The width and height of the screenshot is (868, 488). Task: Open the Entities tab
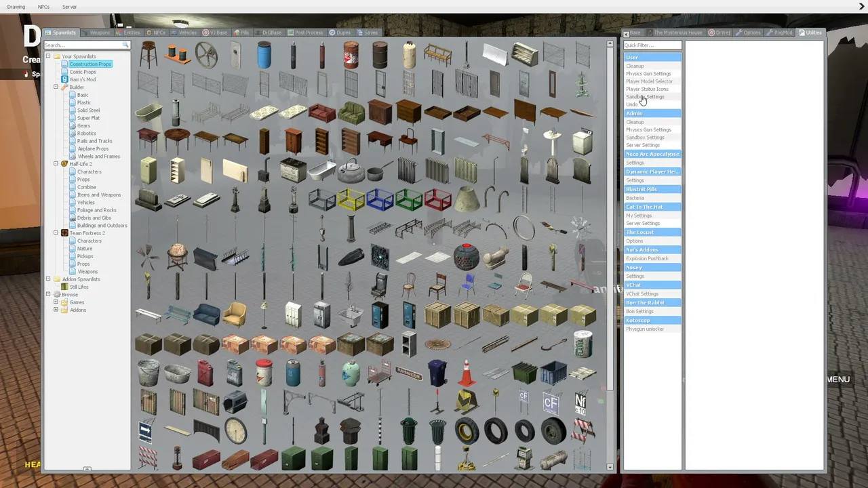128,33
